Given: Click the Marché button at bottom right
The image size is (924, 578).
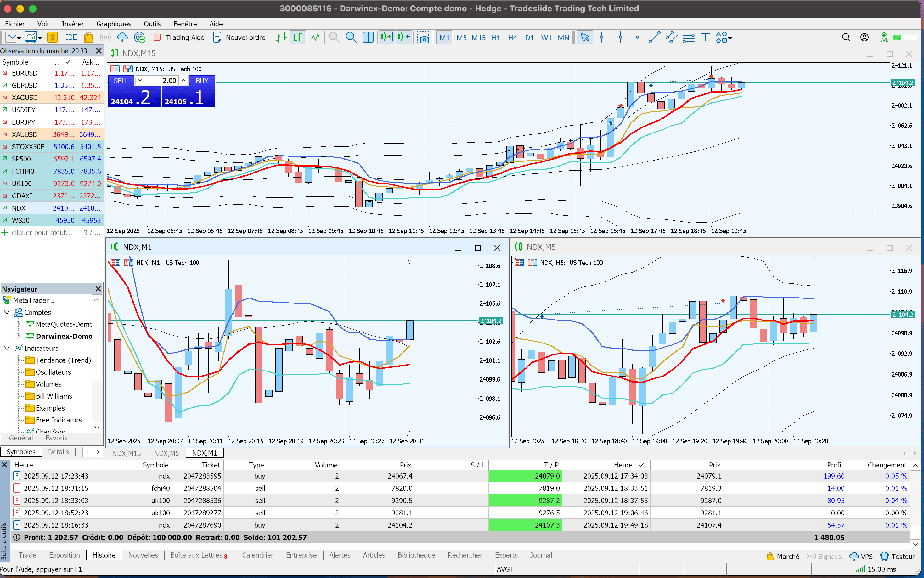Looking at the screenshot, I should (x=783, y=557).
